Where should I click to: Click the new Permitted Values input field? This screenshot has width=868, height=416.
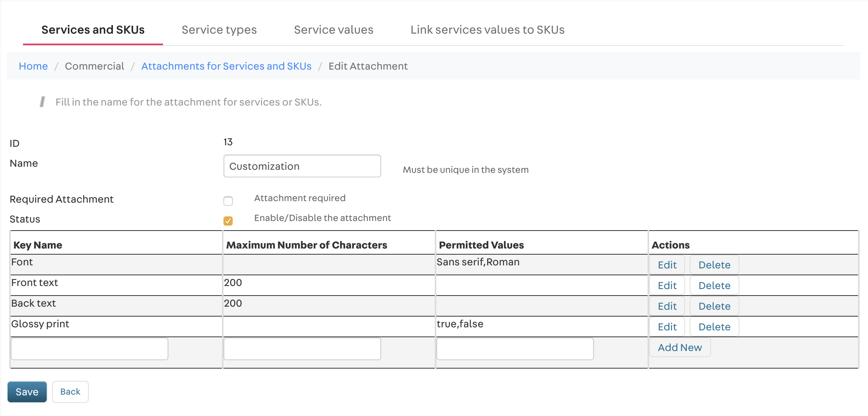tap(515, 349)
